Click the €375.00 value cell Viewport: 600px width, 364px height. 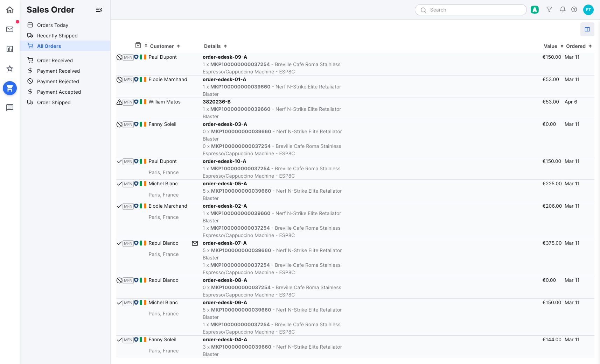(x=552, y=243)
